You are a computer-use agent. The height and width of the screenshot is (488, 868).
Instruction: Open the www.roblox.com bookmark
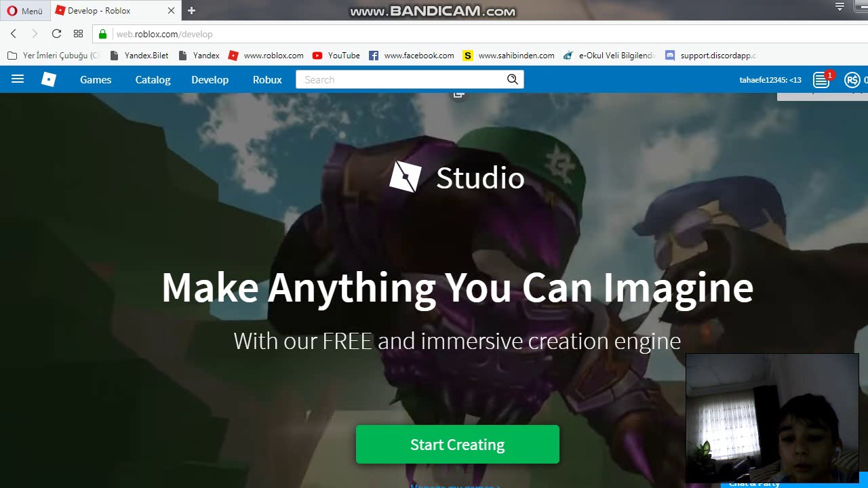click(x=266, y=56)
